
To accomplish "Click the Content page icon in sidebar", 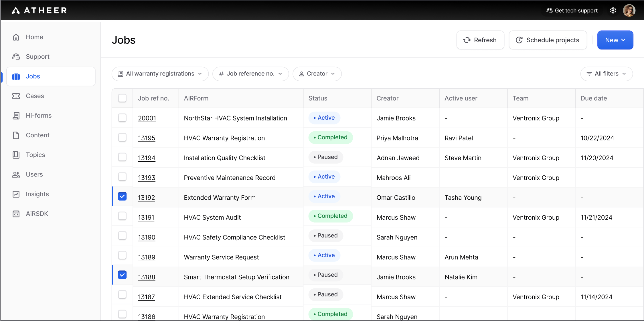I will [x=16, y=135].
